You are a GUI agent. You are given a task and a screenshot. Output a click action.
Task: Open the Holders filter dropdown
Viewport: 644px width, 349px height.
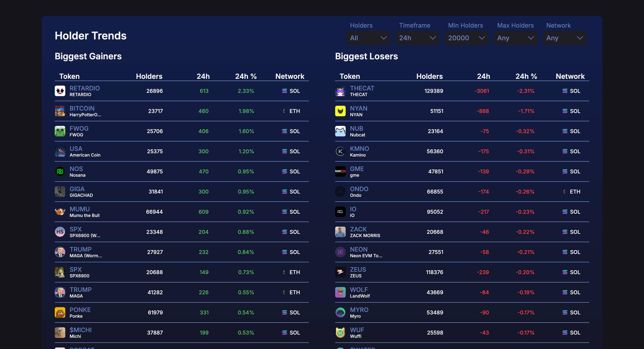[x=368, y=38]
